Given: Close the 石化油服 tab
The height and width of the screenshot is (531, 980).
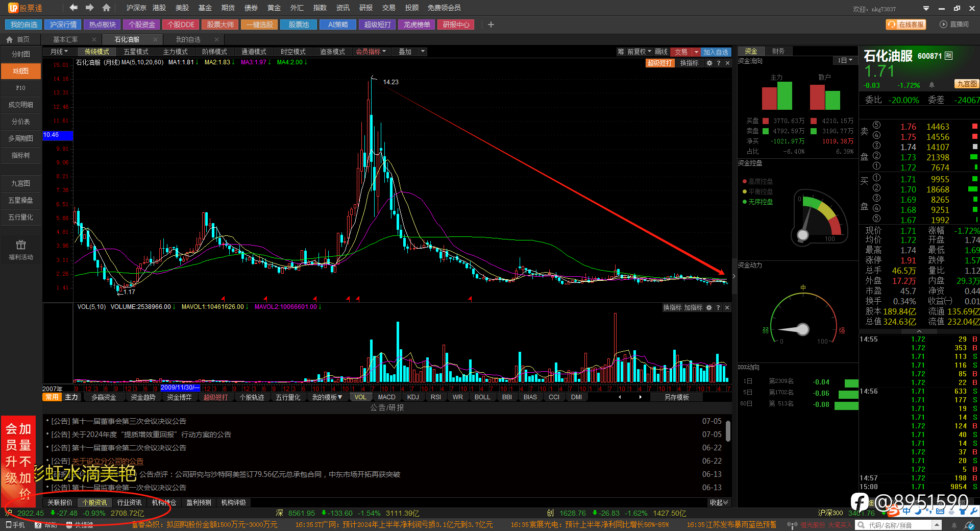Looking at the screenshot, I should point(155,39).
